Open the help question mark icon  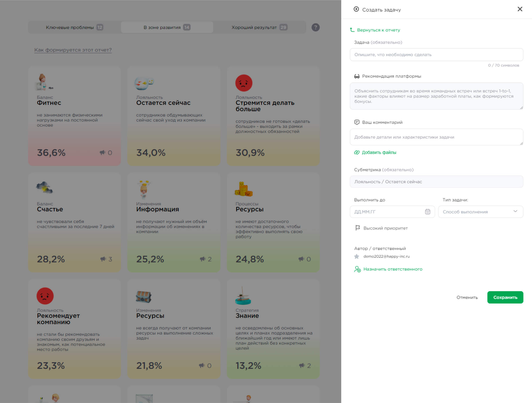coord(316,27)
